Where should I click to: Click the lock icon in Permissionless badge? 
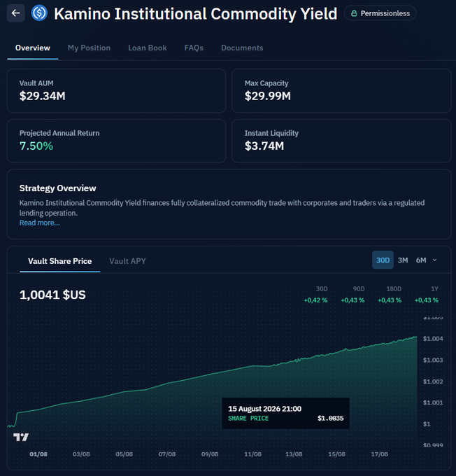point(354,13)
